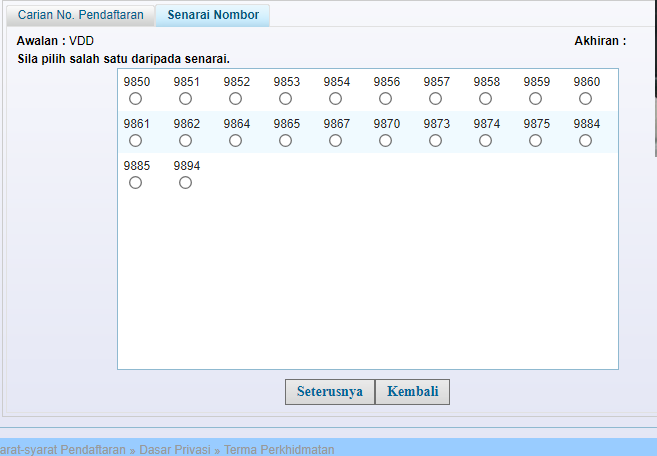657x456 pixels.
Task: Click the Seterusnya button
Action: click(x=330, y=391)
